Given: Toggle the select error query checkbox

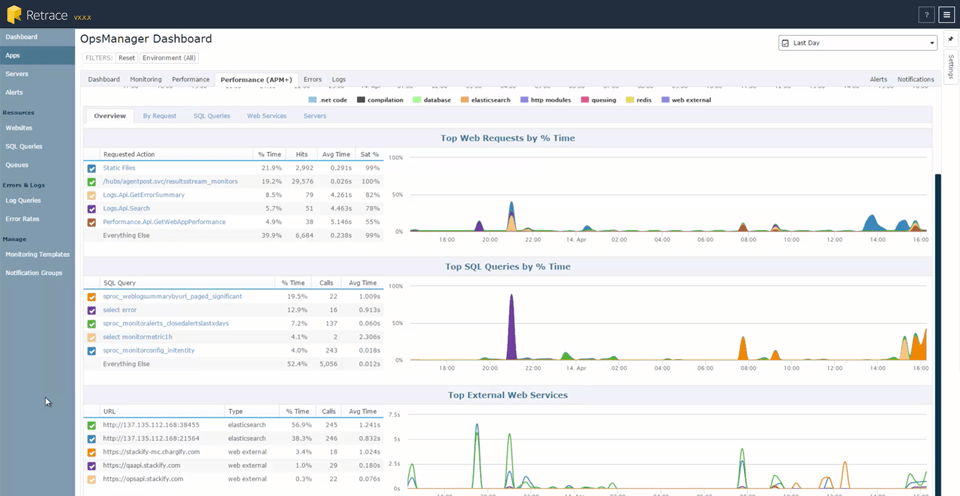Looking at the screenshot, I should [x=92, y=310].
